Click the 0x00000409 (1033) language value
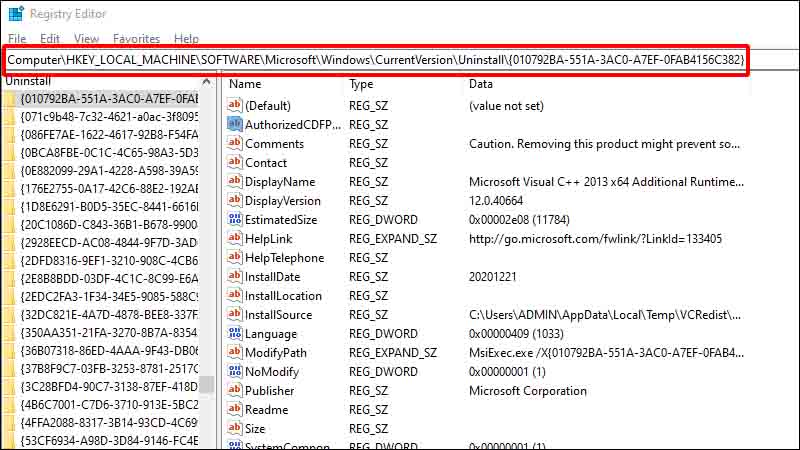The width and height of the screenshot is (800, 450). coord(516,334)
